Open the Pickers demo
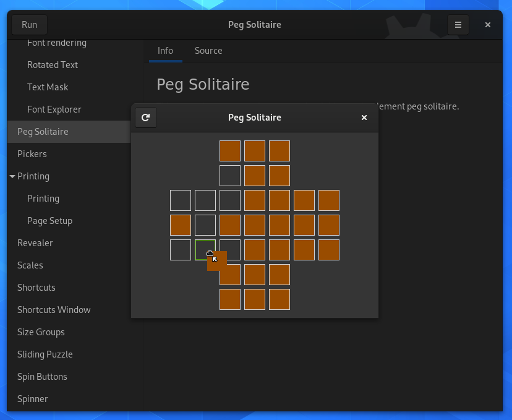Viewport: 512px width, 420px height. click(32, 154)
